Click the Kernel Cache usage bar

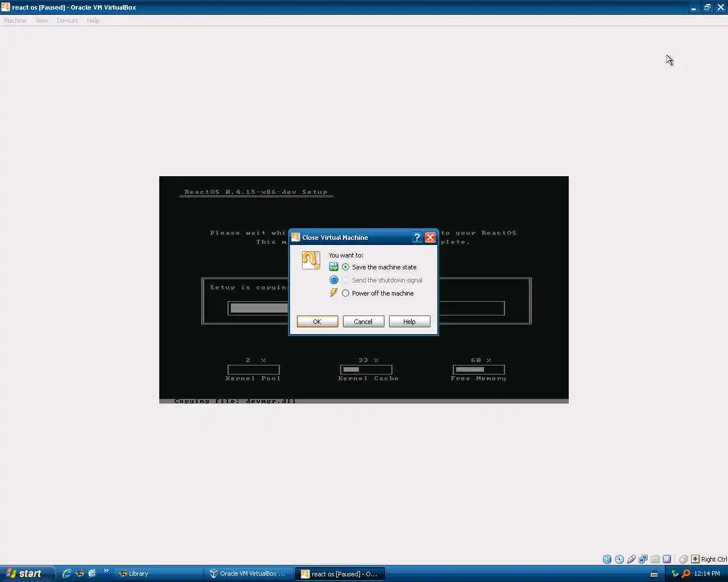[x=366, y=369]
